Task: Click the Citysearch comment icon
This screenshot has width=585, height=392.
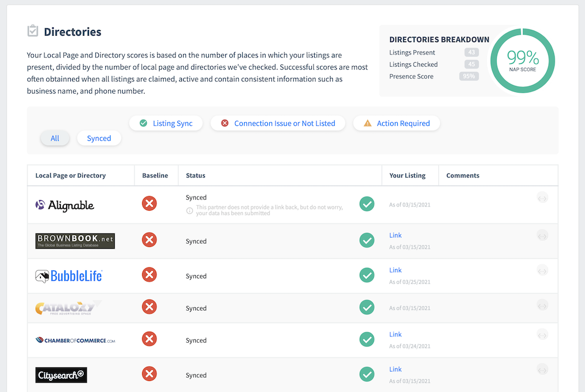Action: [x=542, y=369]
